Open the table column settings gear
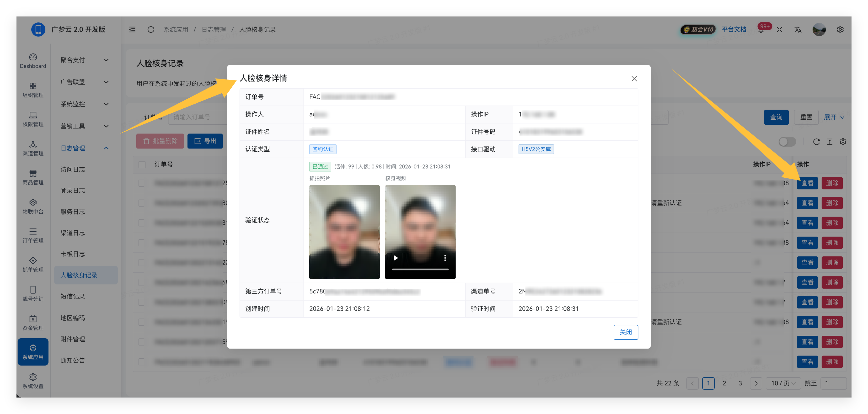This screenshot has height=414, width=868. point(843,142)
